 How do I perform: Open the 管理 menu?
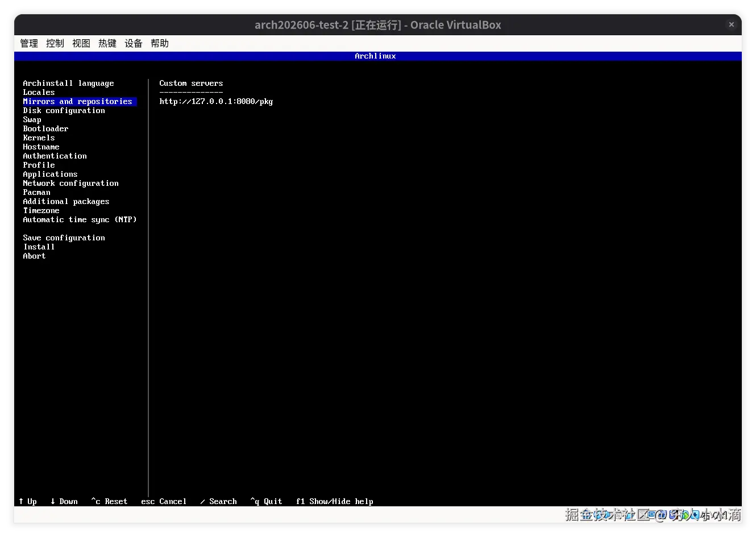(x=29, y=43)
